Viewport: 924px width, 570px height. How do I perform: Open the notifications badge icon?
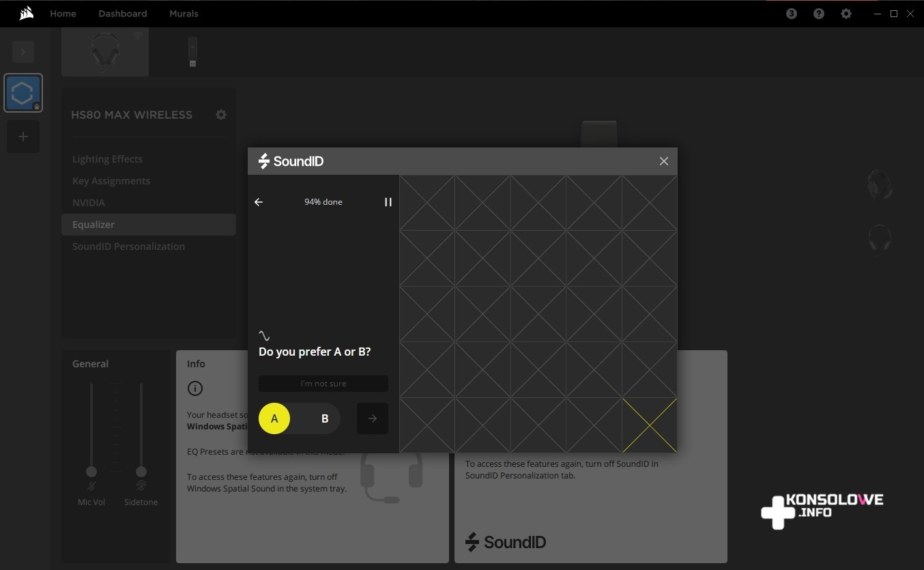pyautogui.click(x=792, y=14)
